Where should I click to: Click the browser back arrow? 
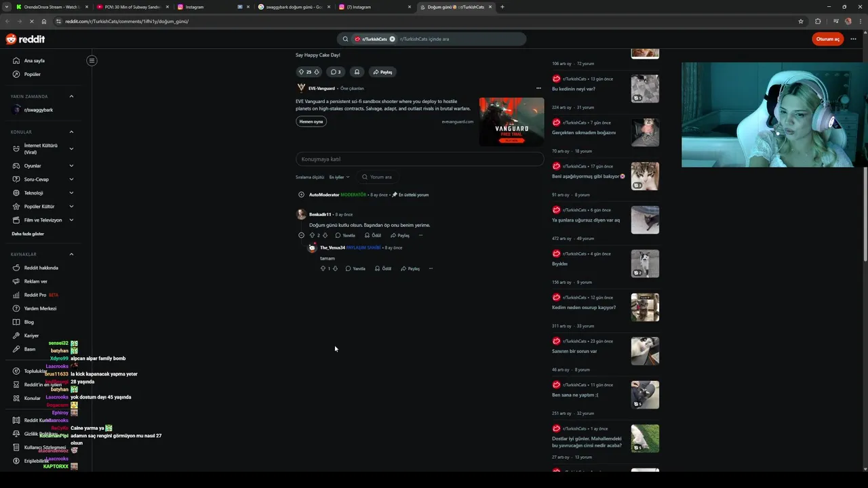7,21
